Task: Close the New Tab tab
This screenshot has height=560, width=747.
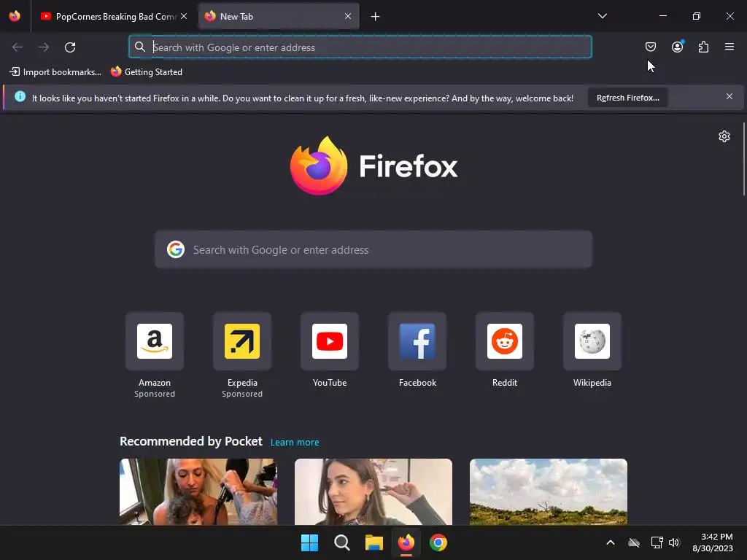Action: point(348,16)
